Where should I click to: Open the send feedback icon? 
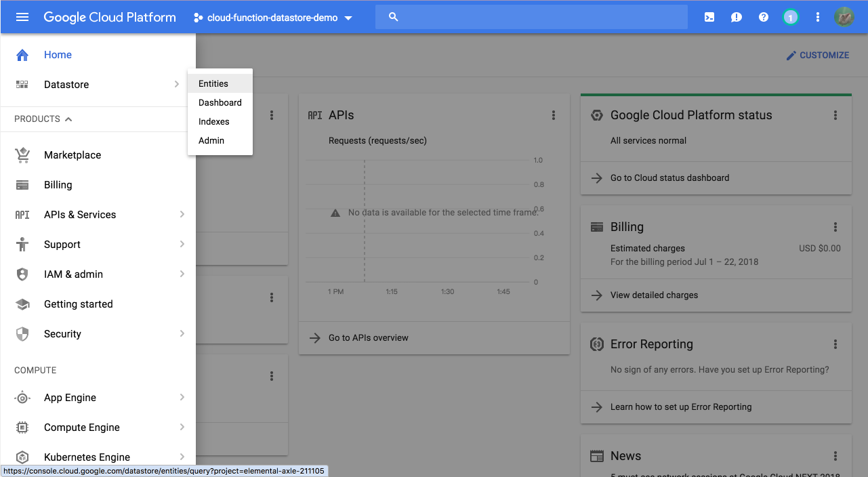pos(737,18)
